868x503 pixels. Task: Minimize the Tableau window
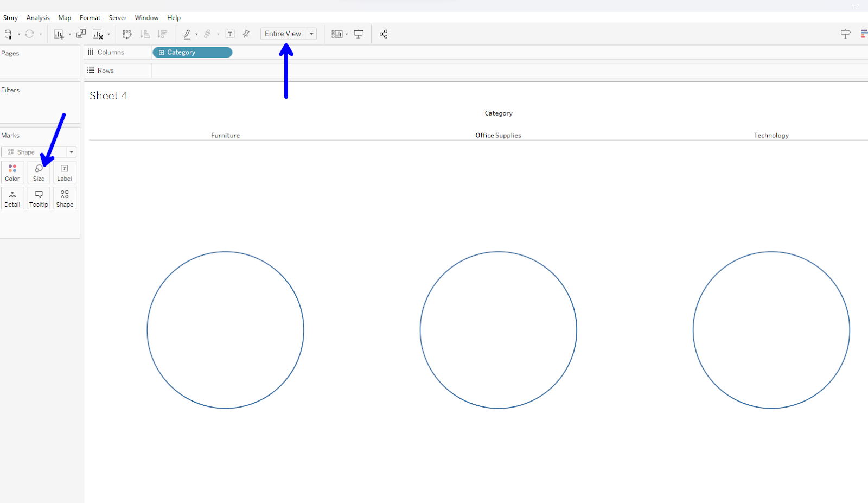click(x=854, y=5)
